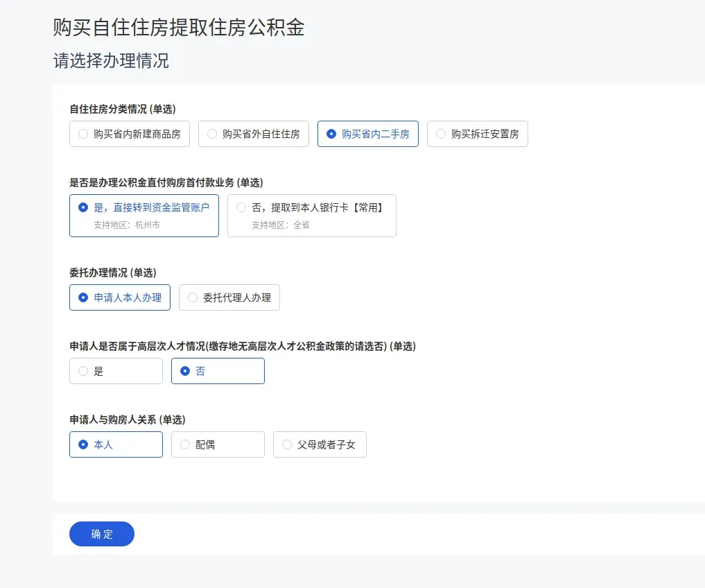Select 配偶 relation option
Image resolution: width=705 pixels, height=588 pixels.
point(218,444)
